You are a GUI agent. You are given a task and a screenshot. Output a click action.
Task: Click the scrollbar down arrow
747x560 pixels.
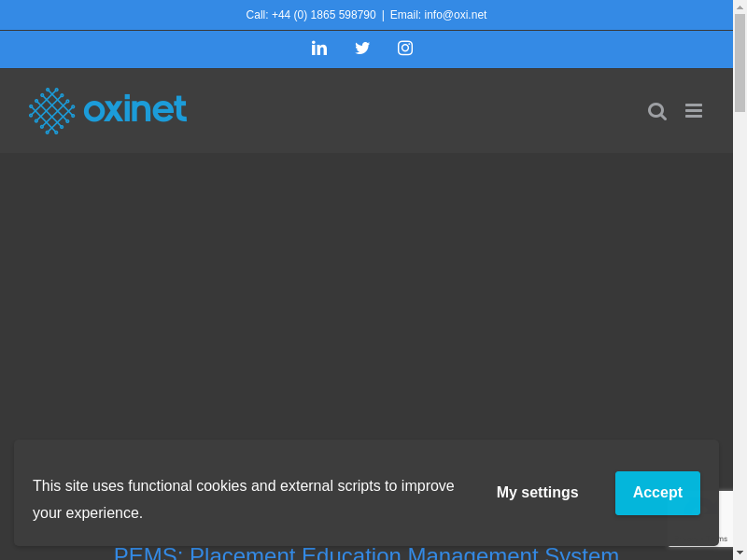740,553
